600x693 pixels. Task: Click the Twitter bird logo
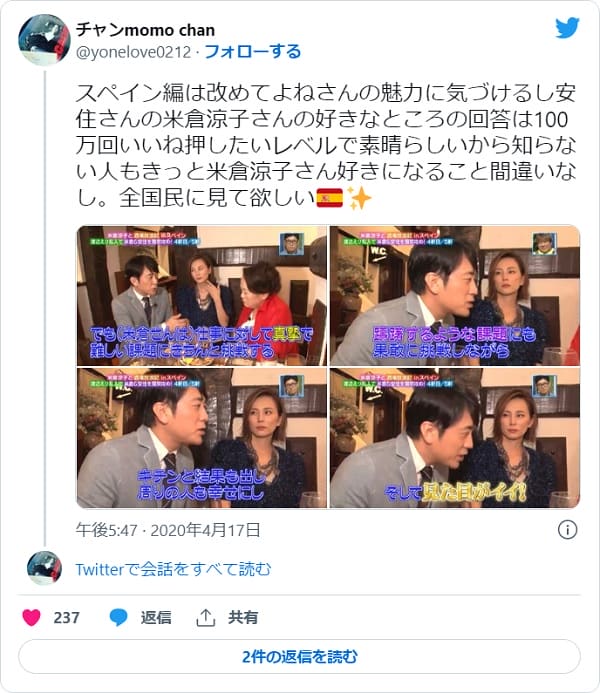(x=567, y=28)
